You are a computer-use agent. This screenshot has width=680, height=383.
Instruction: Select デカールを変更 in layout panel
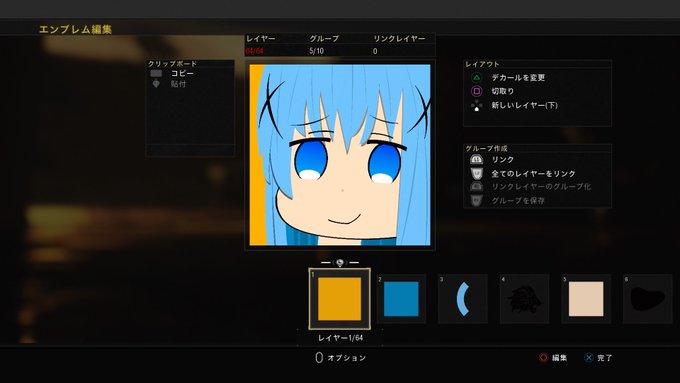(518, 78)
